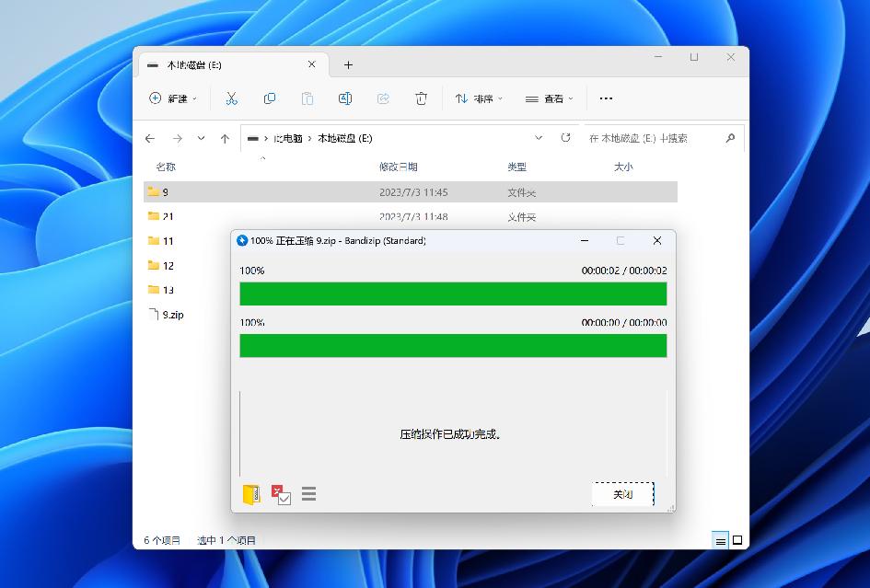Refresh the current folder view

coord(564,137)
